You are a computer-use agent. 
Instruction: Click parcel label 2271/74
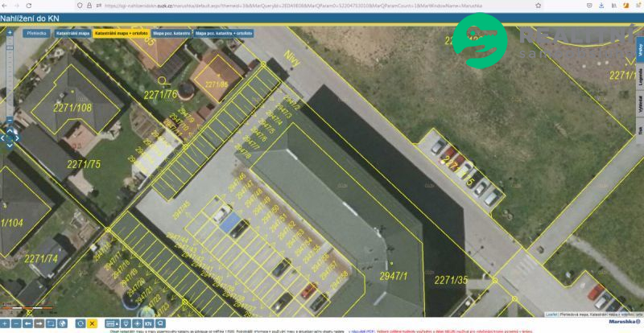41,259
